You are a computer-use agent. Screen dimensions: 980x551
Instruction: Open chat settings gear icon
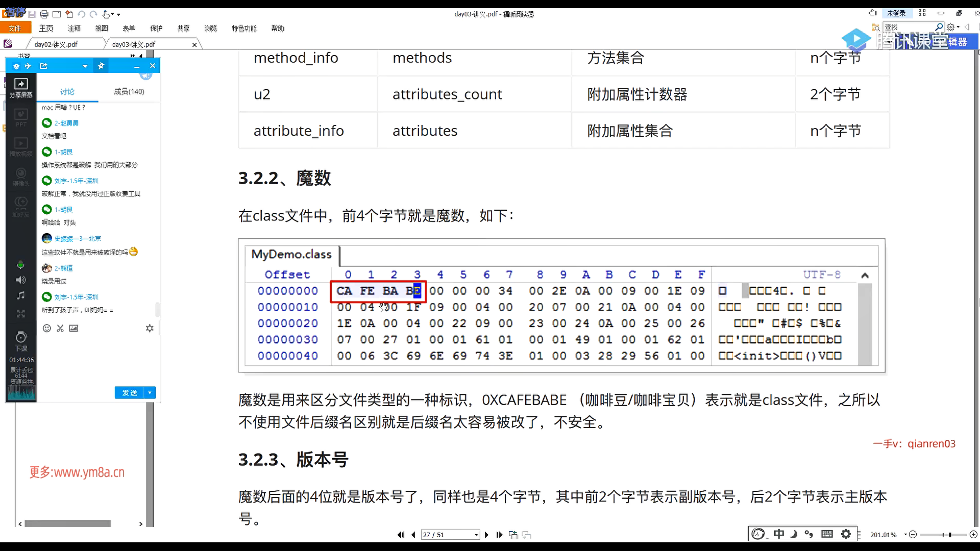click(150, 329)
